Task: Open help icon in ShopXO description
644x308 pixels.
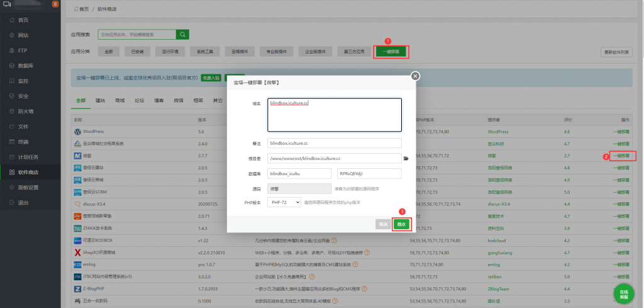Action: click(367, 253)
